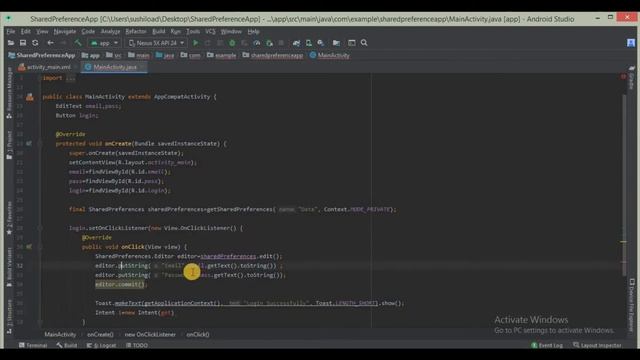This screenshot has height=360, width=640.
Task: Click the Attach Debugger to process icon
Action: pyautogui.click(x=269, y=43)
